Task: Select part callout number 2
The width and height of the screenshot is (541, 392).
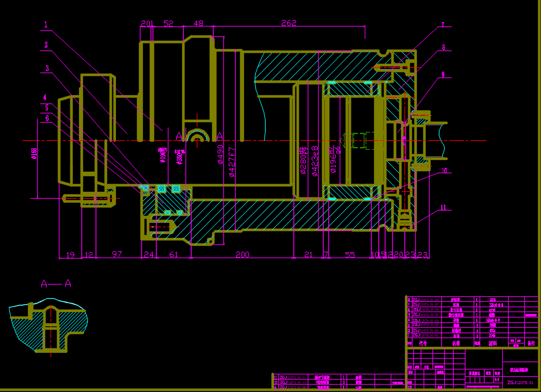Action: (46, 45)
